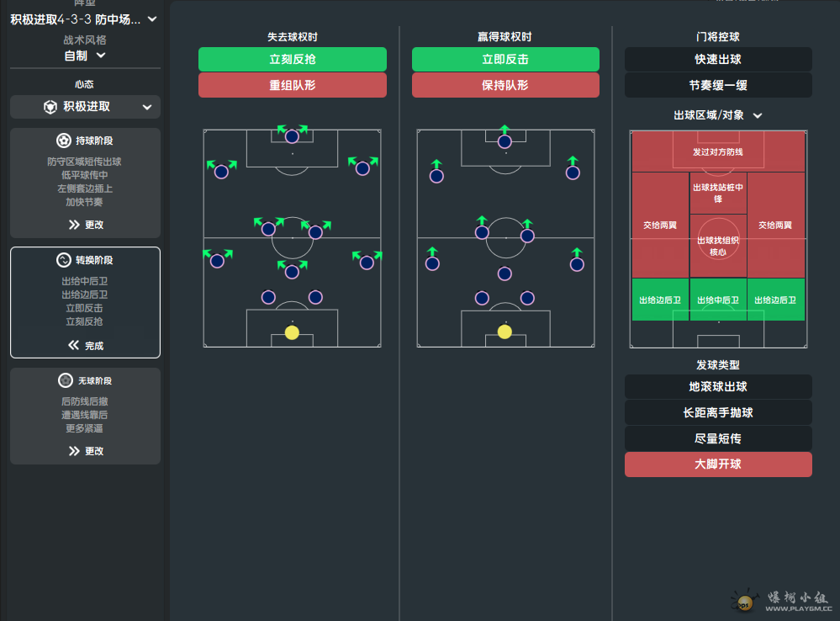Toggle the red 大脚开球 option
840x621 pixels.
pyautogui.click(x=718, y=464)
